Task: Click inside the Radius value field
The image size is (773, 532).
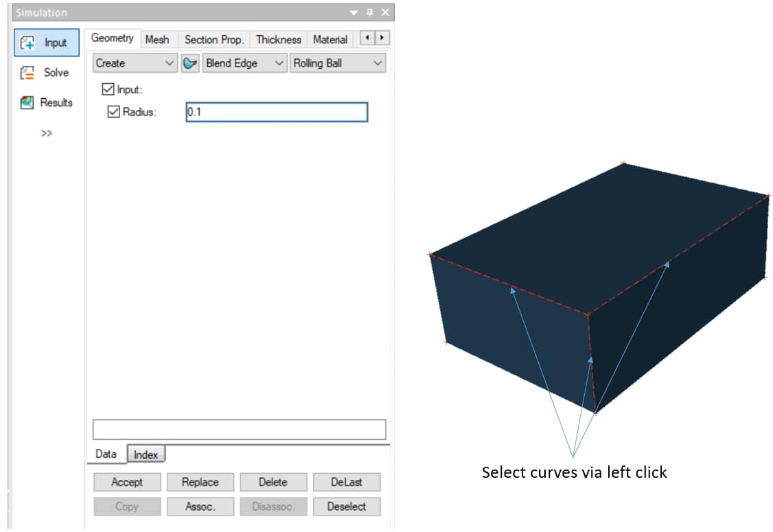Action: 276,112
